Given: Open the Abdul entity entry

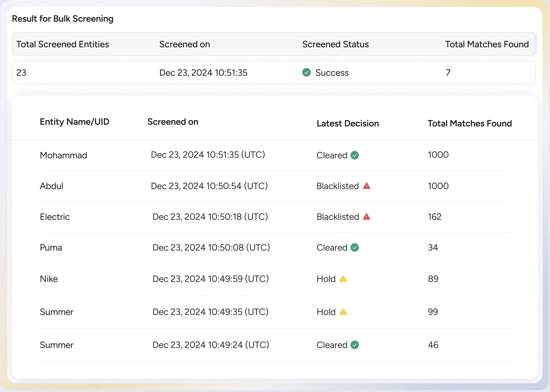Looking at the screenshot, I should coord(51,186).
